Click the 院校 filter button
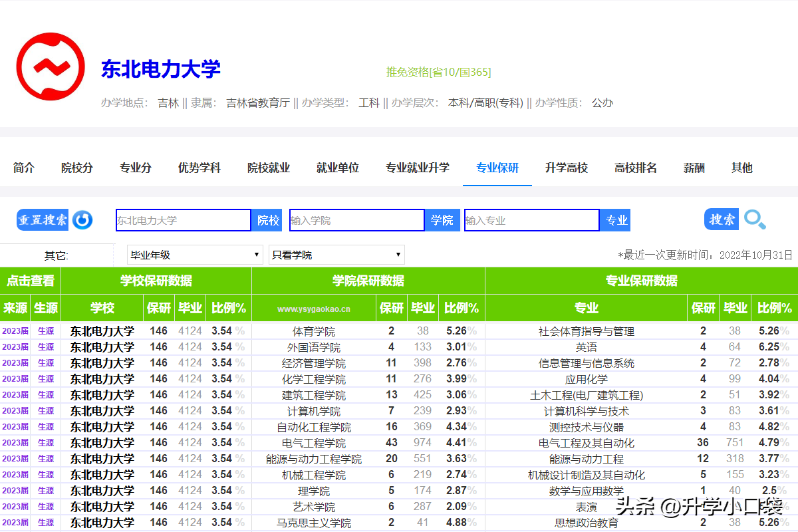 point(267,220)
